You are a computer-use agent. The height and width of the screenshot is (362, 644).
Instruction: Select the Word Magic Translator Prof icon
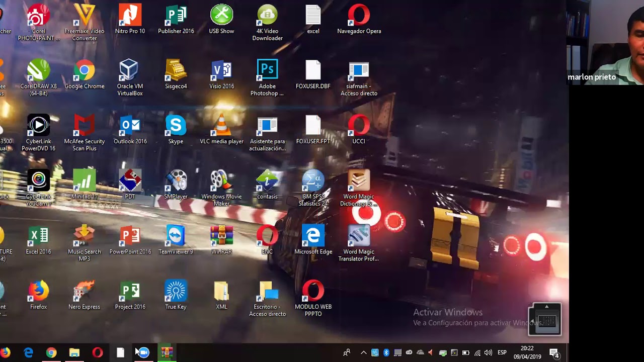(359, 244)
